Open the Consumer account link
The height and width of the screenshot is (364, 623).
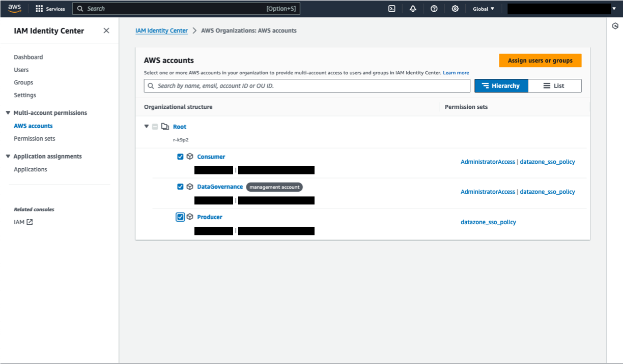click(211, 157)
